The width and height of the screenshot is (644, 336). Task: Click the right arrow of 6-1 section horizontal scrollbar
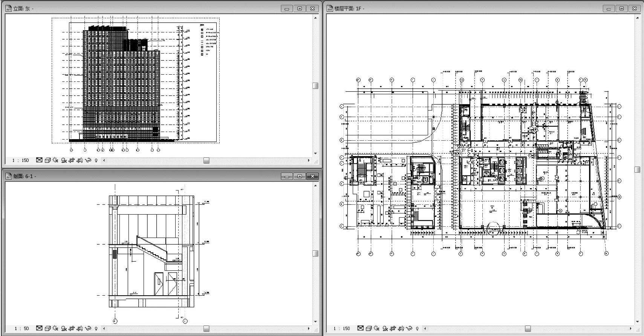click(x=309, y=328)
